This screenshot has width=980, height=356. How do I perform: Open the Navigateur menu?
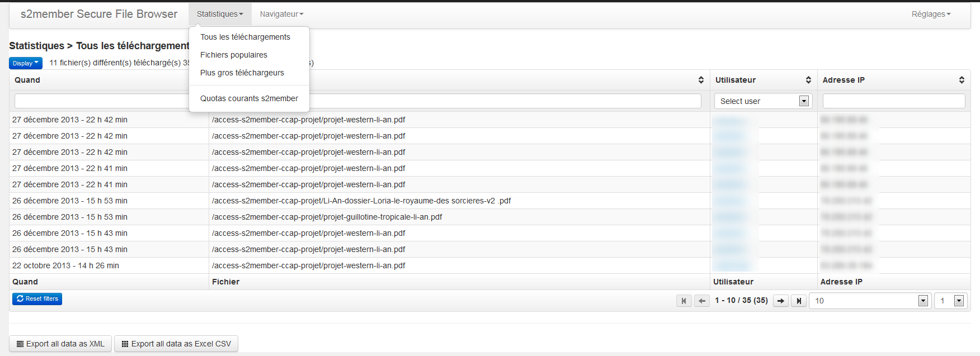pyautogui.click(x=281, y=14)
